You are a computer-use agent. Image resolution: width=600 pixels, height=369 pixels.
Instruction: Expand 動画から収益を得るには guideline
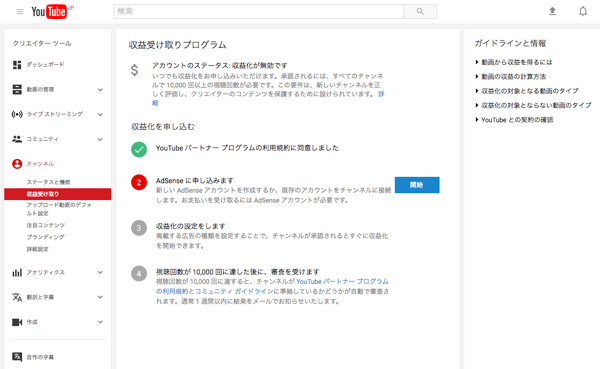coord(514,62)
